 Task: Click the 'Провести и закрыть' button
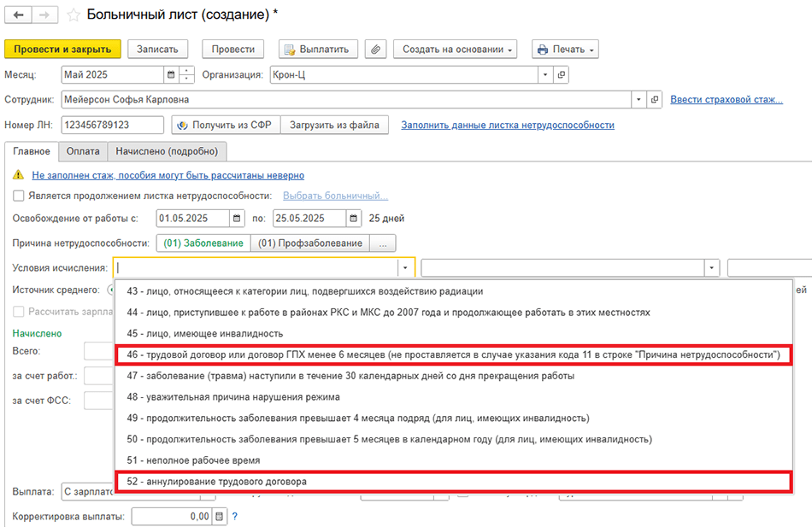coord(63,49)
